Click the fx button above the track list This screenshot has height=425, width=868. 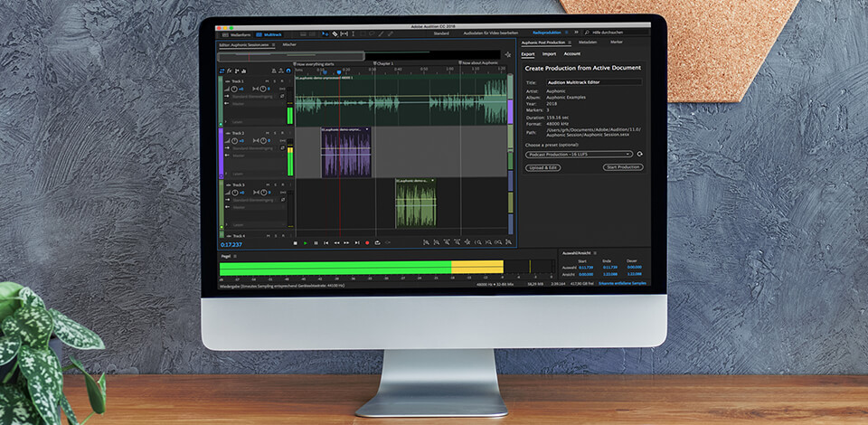[x=231, y=70]
